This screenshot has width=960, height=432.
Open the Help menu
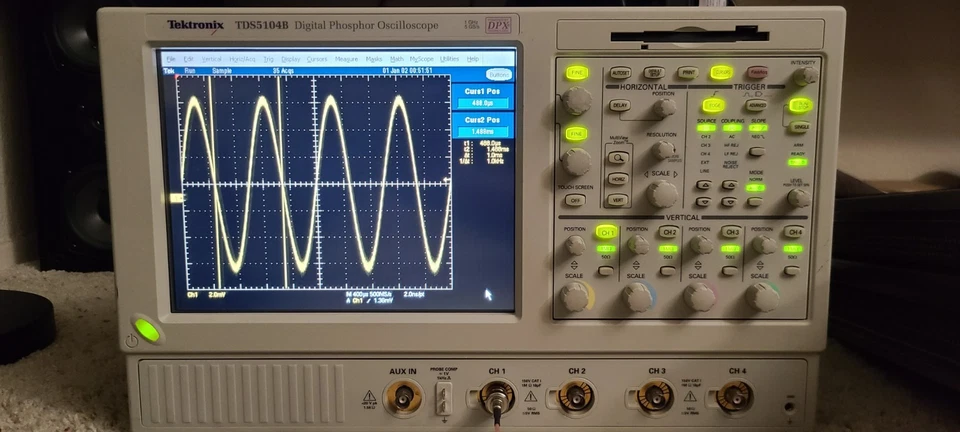coord(473,59)
